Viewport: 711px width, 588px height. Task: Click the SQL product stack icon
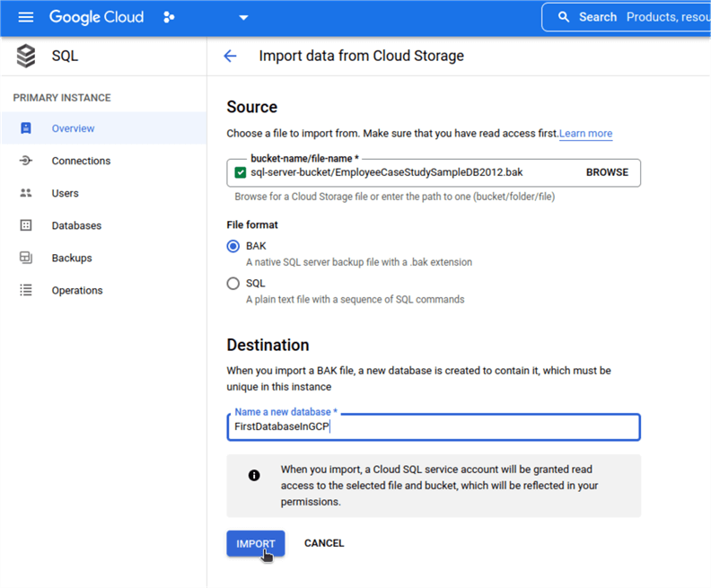pos(26,57)
